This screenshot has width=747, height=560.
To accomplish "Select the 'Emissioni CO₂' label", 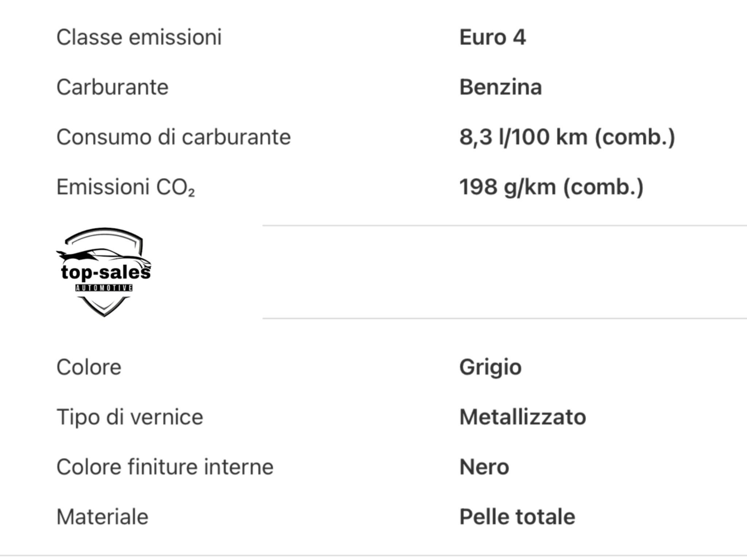I will (x=125, y=187).
